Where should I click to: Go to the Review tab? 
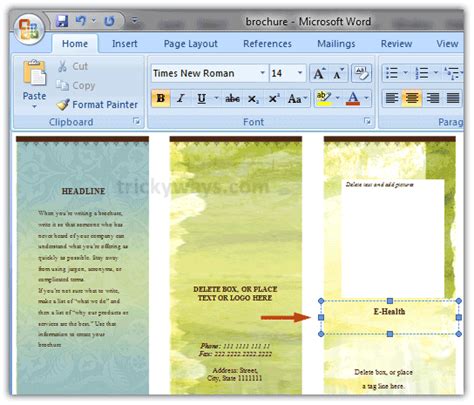tap(396, 44)
